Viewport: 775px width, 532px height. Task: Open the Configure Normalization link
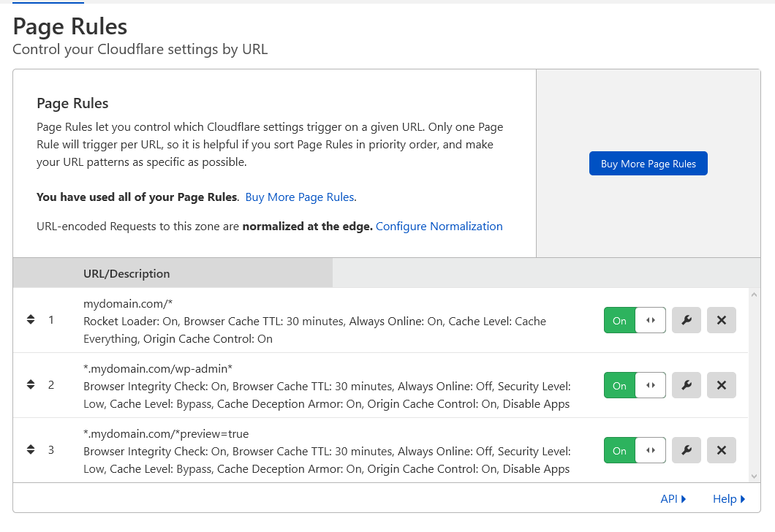[x=439, y=227]
